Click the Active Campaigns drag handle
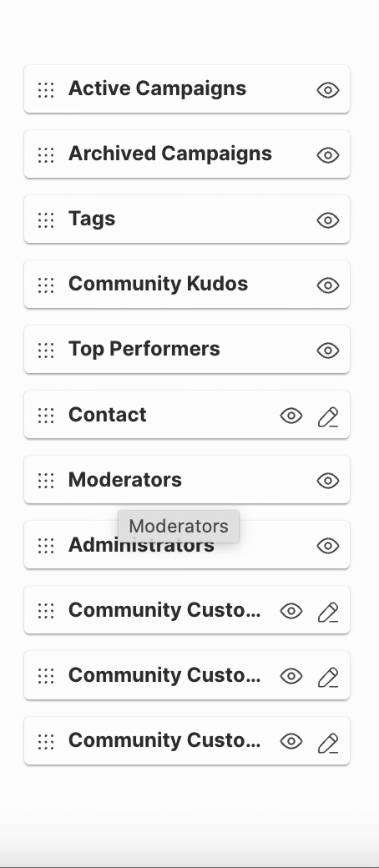Image resolution: width=379 pixels, height=868 pixels. click(x=46, y=89)
